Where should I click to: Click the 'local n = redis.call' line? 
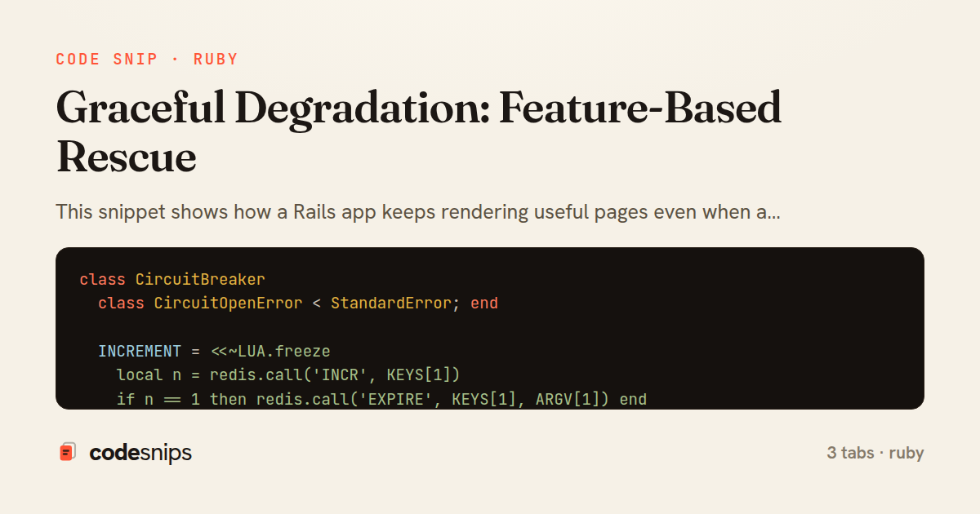pos(289,375)
